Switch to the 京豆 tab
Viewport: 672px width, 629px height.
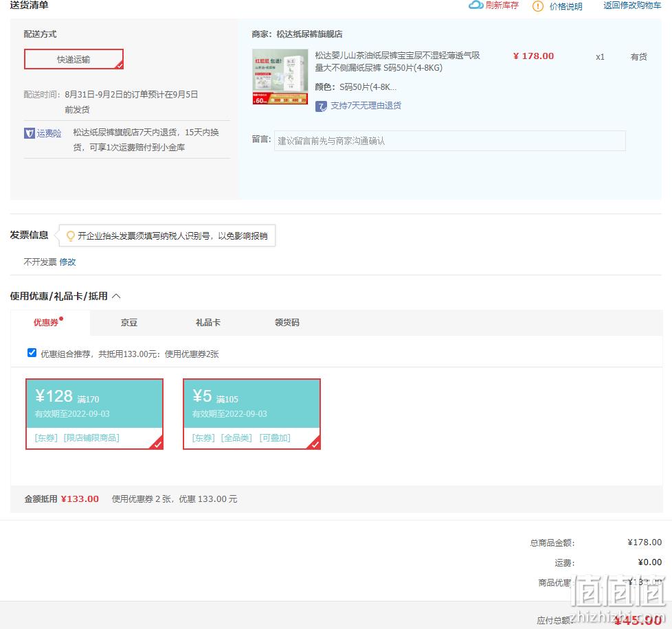129,323
